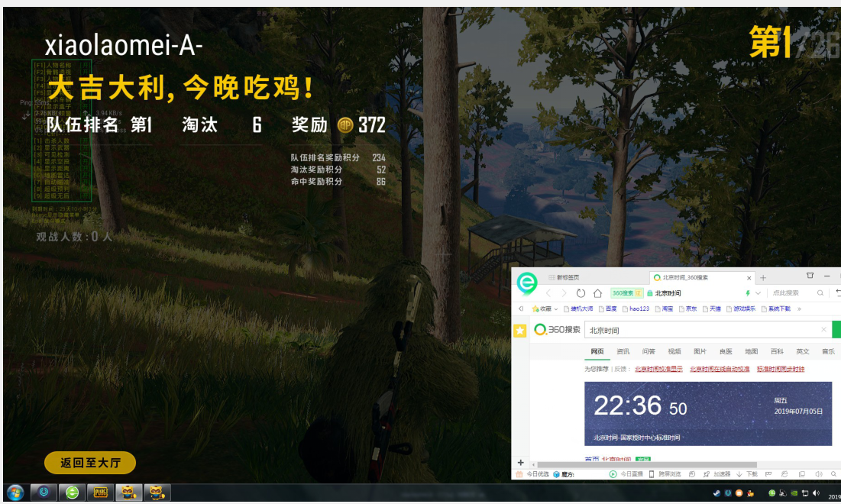Open the hao123 bookmark
This screenshot has height=504, width=841.
coord(636,309)
